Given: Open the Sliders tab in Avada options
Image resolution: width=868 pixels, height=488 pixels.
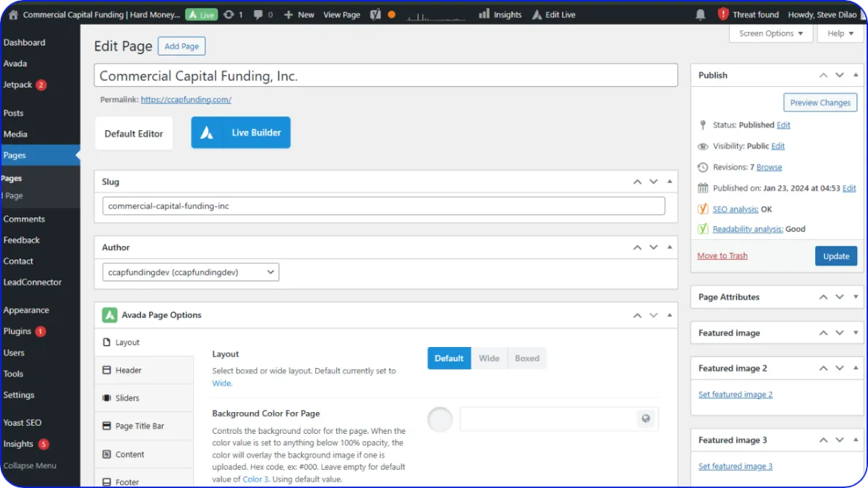Looking at the screenshot, I should [144, 398].
